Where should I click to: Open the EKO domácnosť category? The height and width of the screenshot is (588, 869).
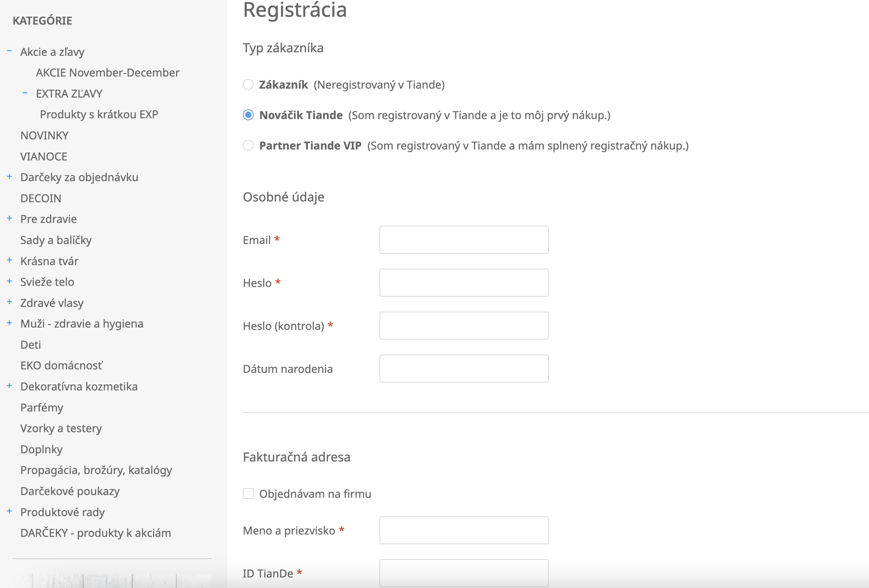click(62, 365)
